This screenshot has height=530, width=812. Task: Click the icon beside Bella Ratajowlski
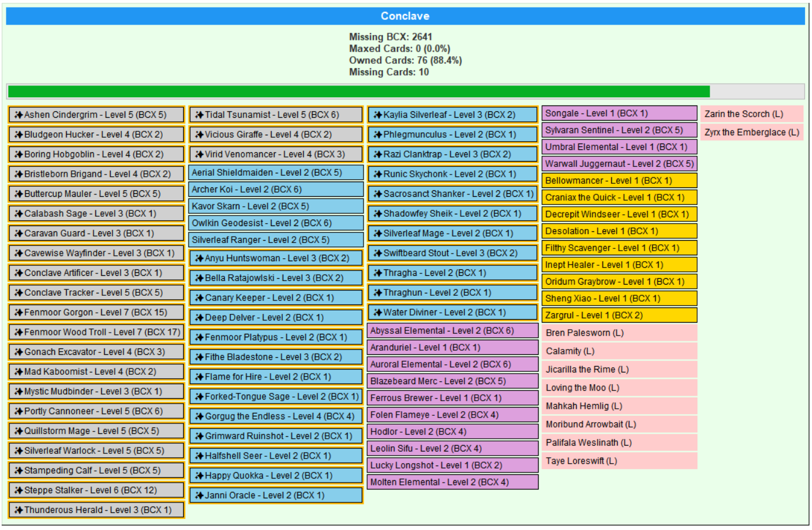pos(200,278)
